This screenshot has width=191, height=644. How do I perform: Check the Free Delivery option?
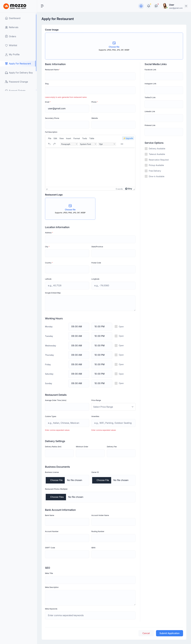tap(146, 171)
